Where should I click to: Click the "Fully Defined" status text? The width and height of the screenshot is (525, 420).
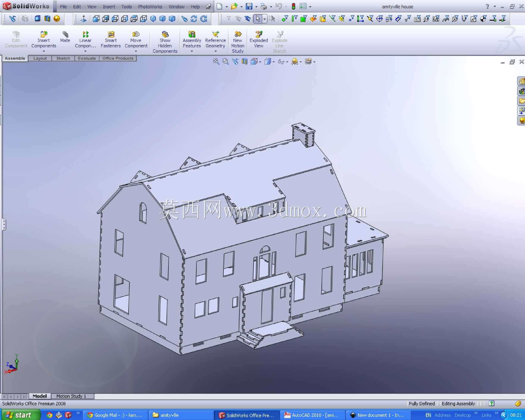pyautogui.click(x=422, y=404)
